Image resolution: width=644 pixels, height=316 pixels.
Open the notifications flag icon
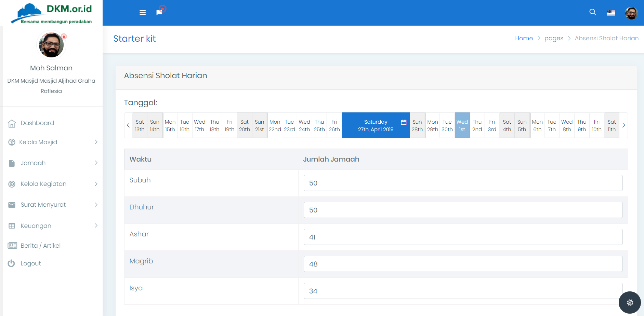tap(159, 12)
